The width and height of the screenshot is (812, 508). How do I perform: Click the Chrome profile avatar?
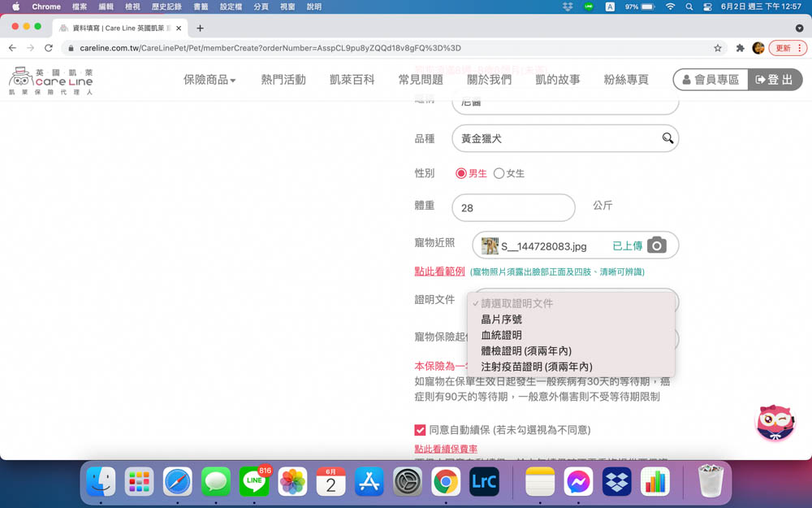pos(758,48)
